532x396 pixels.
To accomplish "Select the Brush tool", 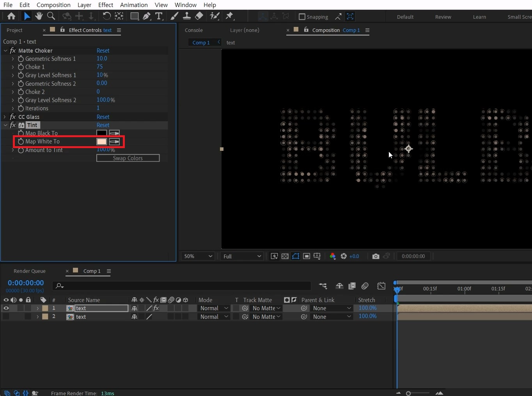I will click(x=174, y=16).
